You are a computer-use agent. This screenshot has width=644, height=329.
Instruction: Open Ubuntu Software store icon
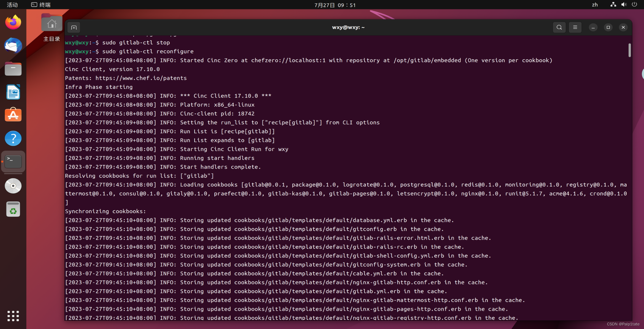pyautogui.click(x=13, y=115)
